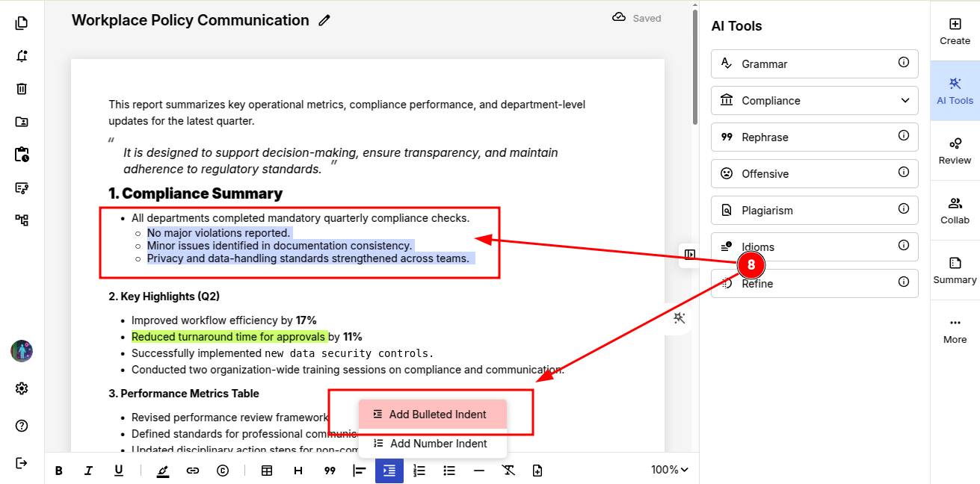
Task: Click the clear formatting icon
Action: 508,471
